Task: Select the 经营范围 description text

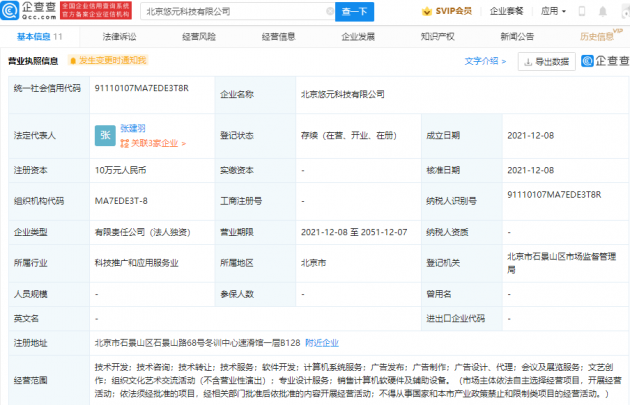Action: (358, 380)
